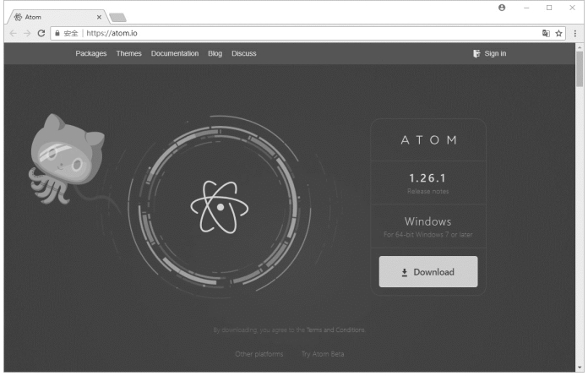The width and height of the screenshot is (588, 376).
Task: Click the Download button
Action: click(x=428, y=272)
